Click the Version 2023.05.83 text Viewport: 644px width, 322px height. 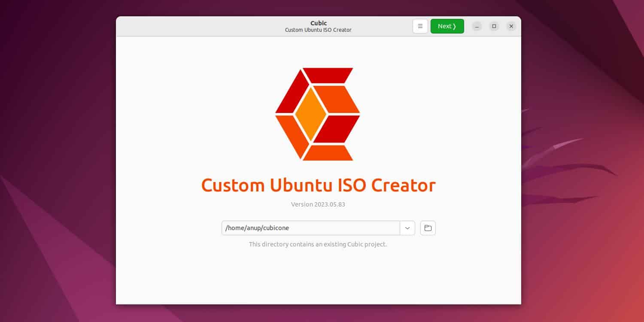(x=318, y=204)
